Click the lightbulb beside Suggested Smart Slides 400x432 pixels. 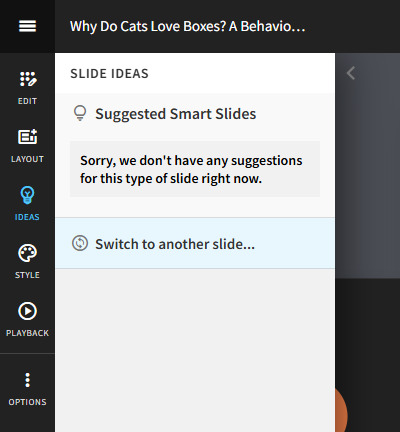(x=80, y=113)
